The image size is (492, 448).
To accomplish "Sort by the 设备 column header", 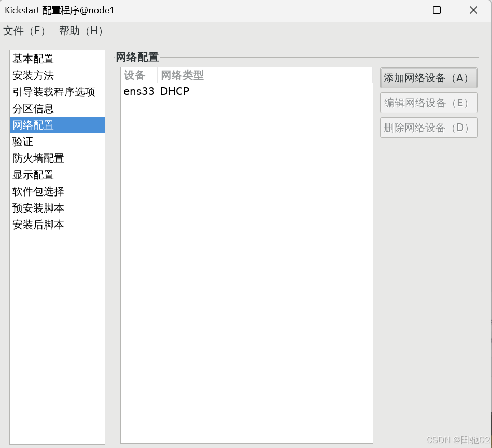I will pos(139,75).
